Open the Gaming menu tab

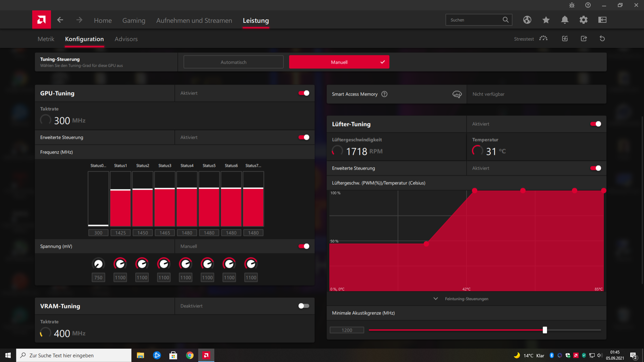(x=133, y=20)
